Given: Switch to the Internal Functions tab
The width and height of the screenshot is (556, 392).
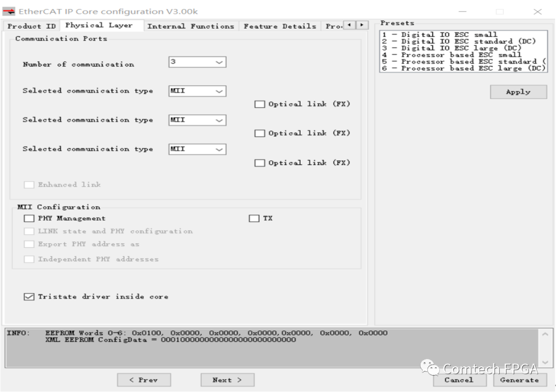Looking at the screenshot, I should pos(191,26).
